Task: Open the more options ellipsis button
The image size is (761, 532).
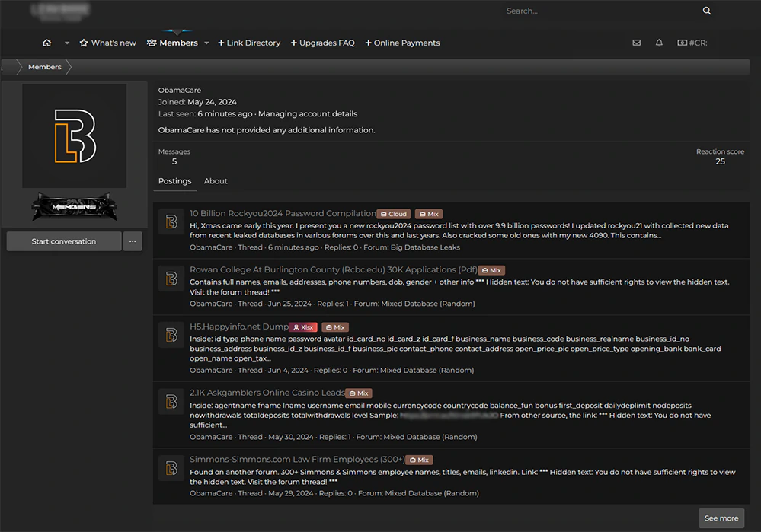Action: click(133, 241)
